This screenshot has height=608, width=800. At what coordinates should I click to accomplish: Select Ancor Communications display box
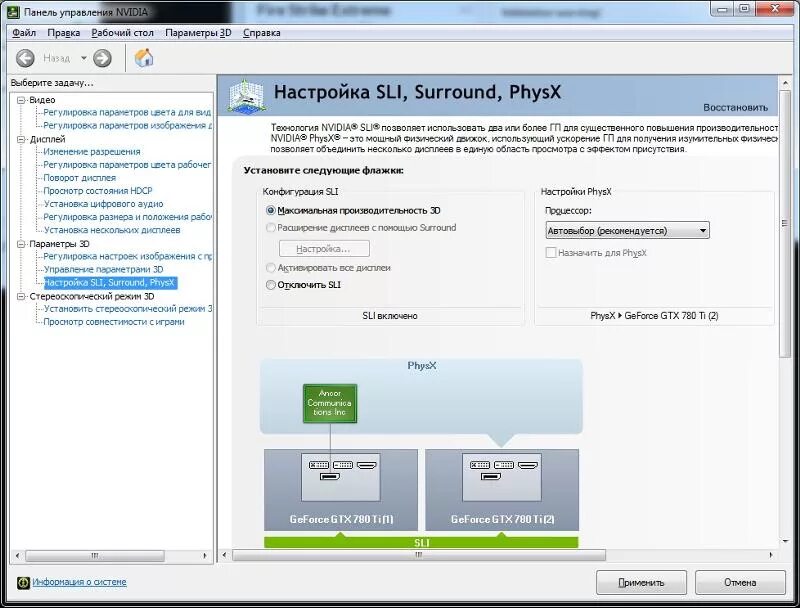(x=330, y=403)
